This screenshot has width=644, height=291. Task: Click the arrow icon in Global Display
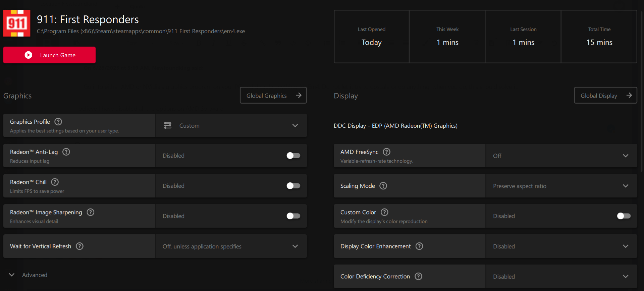tap(629, 96)
